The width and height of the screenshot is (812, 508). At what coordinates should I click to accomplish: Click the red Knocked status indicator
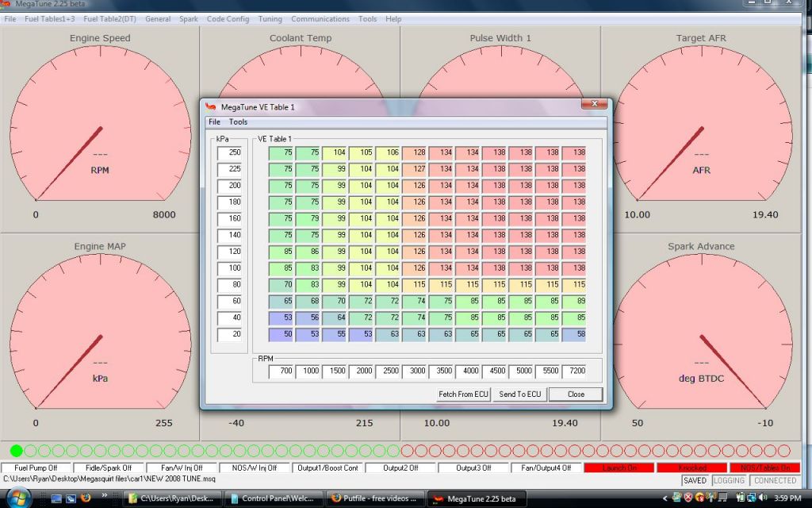(x=691, y=468)
